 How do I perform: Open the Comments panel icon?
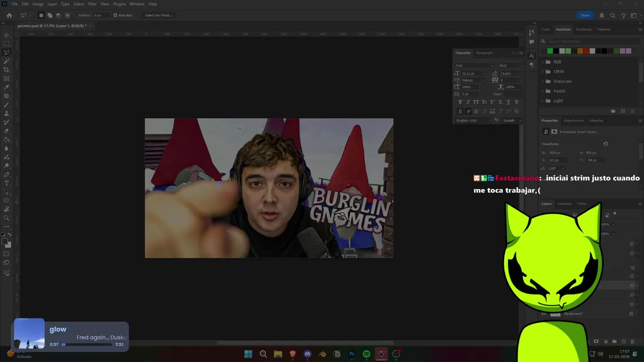(531, 42)
